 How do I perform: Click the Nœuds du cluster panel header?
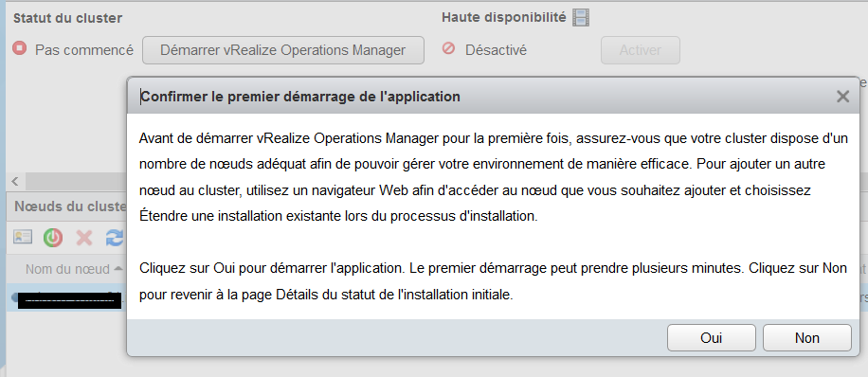pos(67,206)
